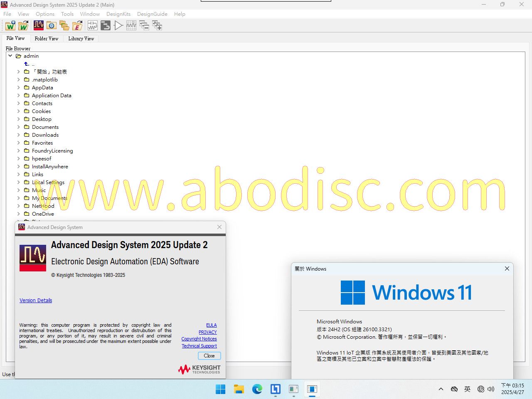Screen dimensions: 532x399
Task: Open the View menu
Action: pyautogui.click(x=23, y=14)
